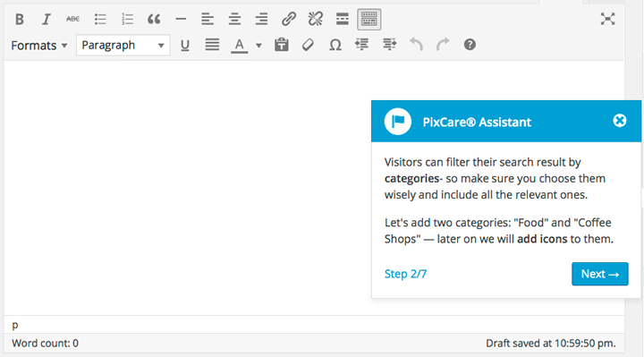This screenshot has width=644, height=357.
Task: Apply strikethrough formatting
Action: point(73,19)
